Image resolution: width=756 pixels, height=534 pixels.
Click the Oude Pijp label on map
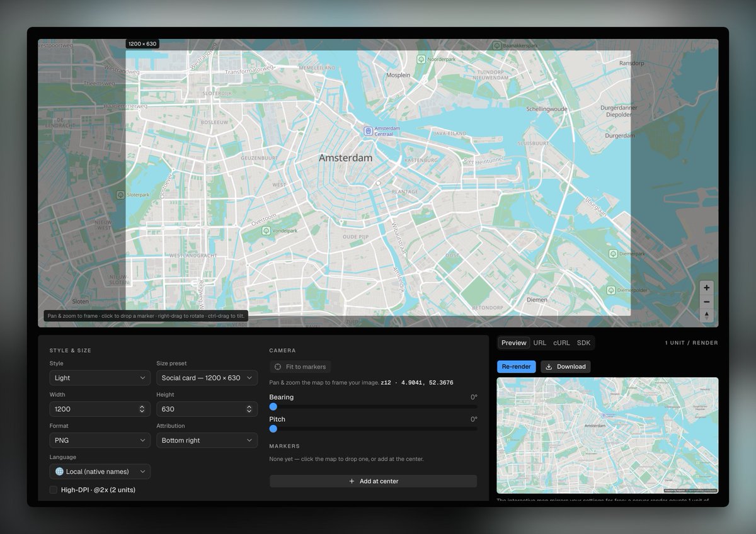(355, 237)
